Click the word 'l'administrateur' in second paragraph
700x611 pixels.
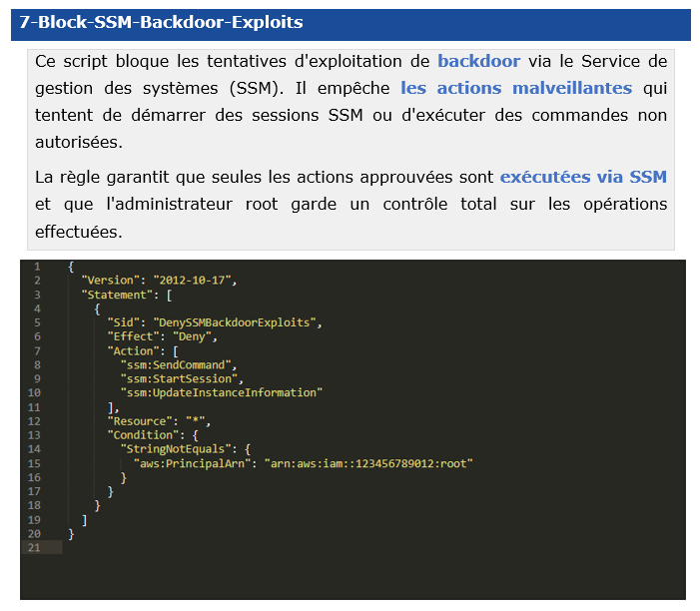coord(169,204)
